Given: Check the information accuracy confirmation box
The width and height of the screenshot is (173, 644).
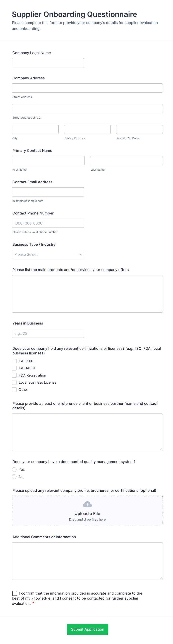Looking at the screenshot, I should [15, 593].
